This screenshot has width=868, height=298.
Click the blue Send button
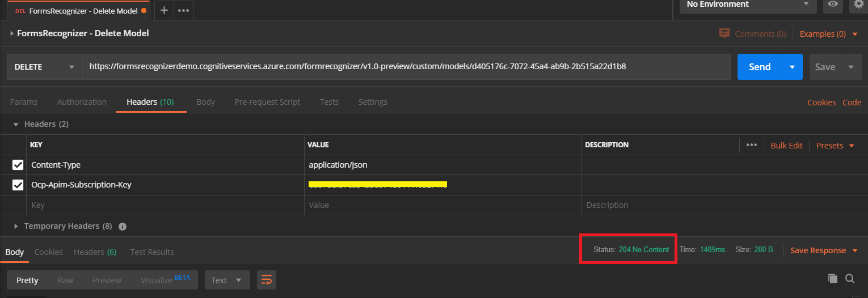[x=760, y=67]
